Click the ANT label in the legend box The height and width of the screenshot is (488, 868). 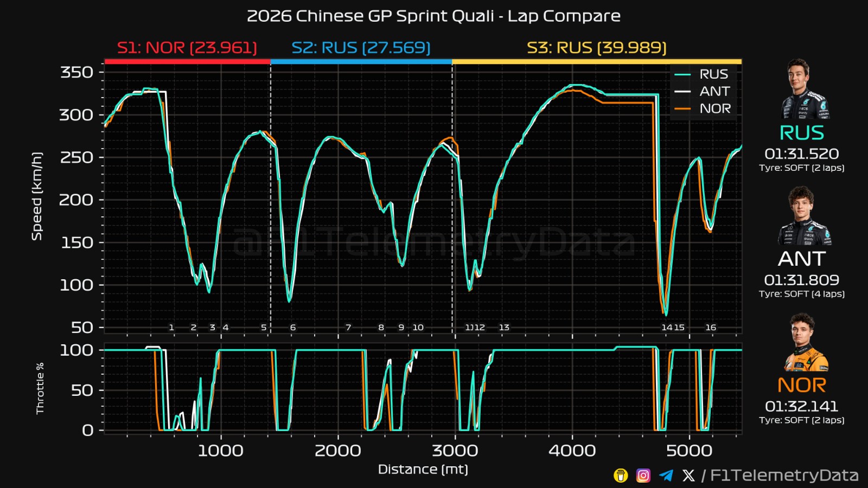tap(715, 92)
